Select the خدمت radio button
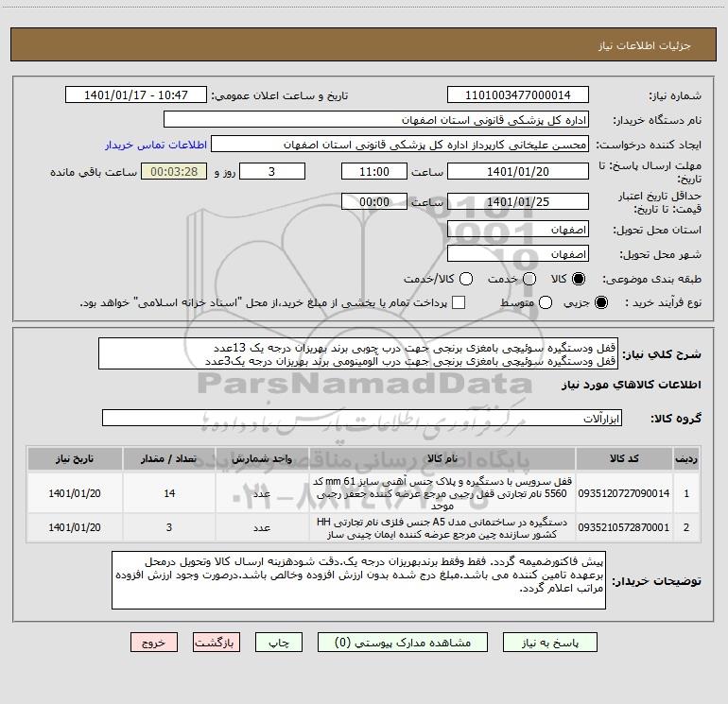Viewport: 728px width, 704px height. click(x=529, y=279)
